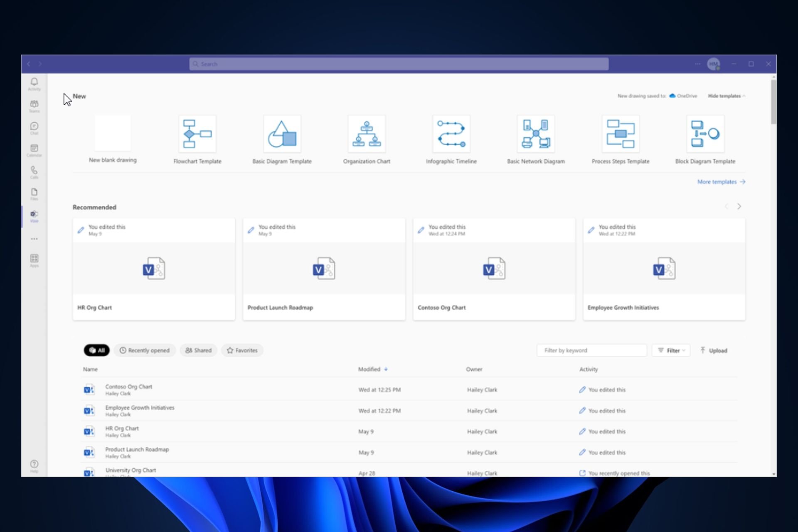Choose the Block Diagram Template icon

point(705,134)
